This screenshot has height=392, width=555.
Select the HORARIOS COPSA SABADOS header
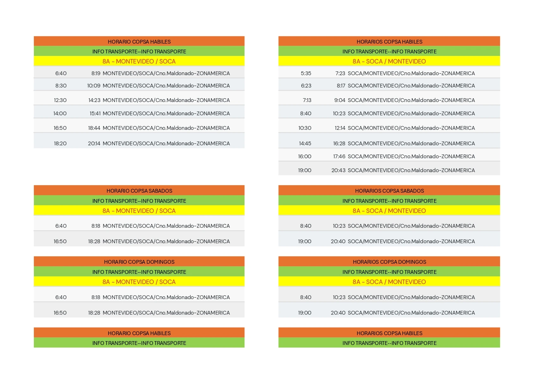pos(389,191)
